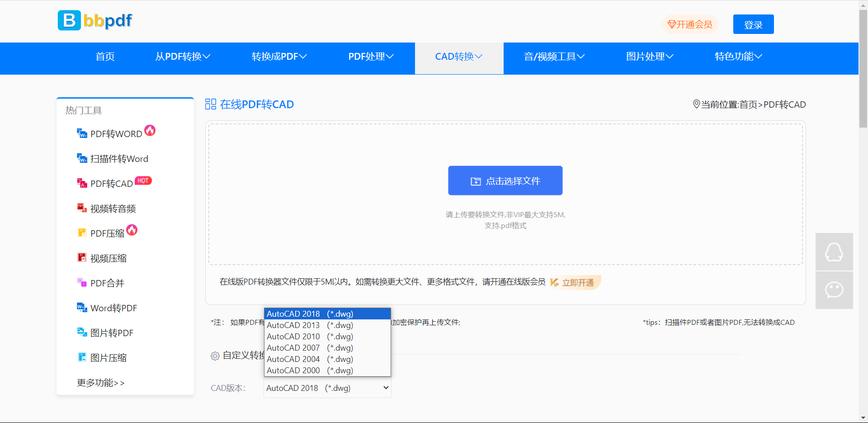Viewport: 868px width, 423px height.
Task: Click the 在线PDF转CAD heading
Action: click(257, 105)
